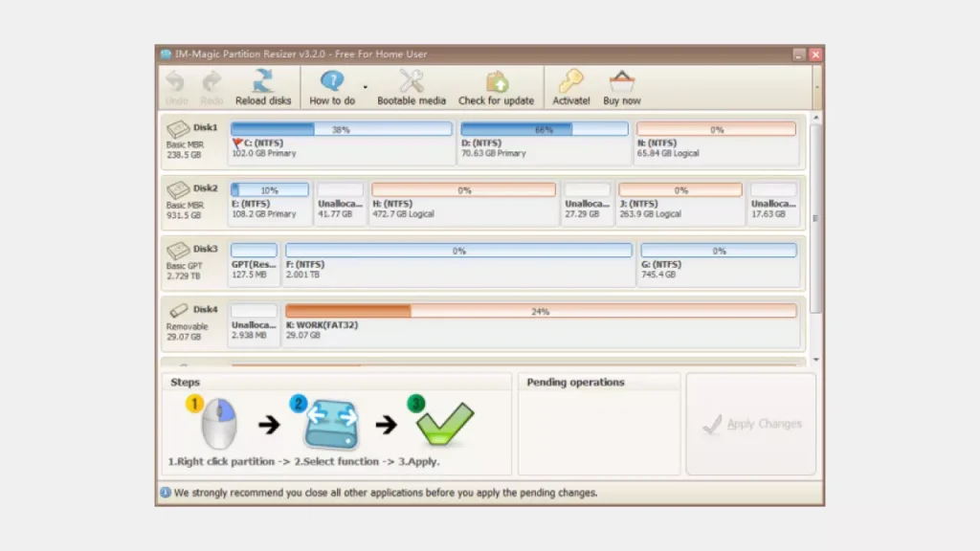Click the disk list vertical scrollbar thumb
The height and width of the screenshot is (551, 980).
point(815,219)
